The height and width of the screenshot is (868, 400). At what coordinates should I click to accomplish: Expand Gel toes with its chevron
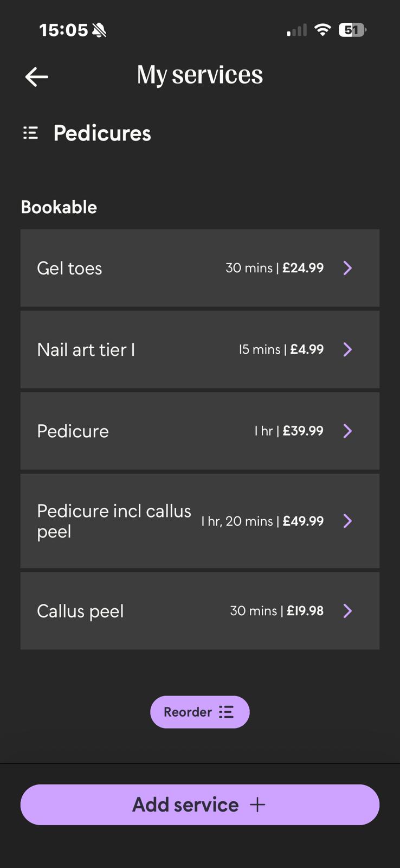point(348,268)
